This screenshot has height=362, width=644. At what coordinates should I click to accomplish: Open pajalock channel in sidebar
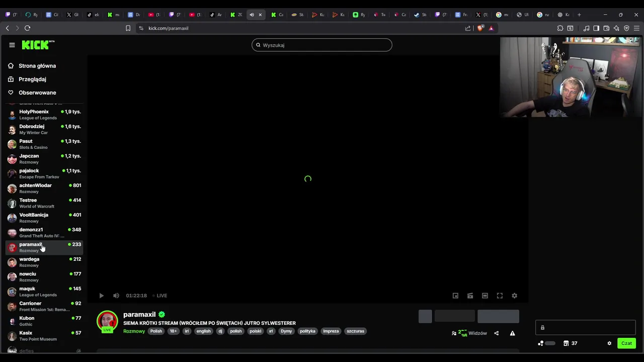44,173
